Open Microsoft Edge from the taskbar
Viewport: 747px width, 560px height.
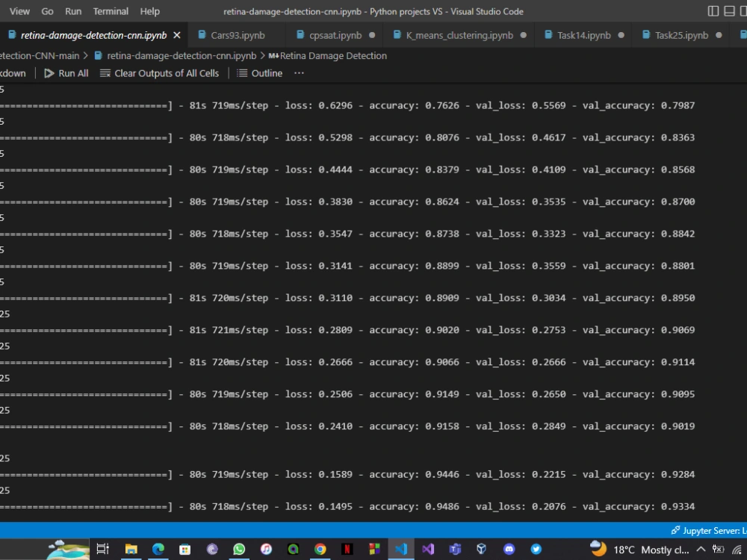point(158,549)
